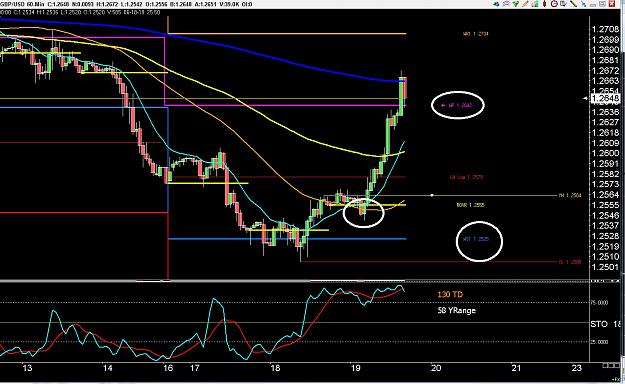Click the GBP/USD 60 Min symbol header text
Screen dimensions: 625x384
coord(22,4)
